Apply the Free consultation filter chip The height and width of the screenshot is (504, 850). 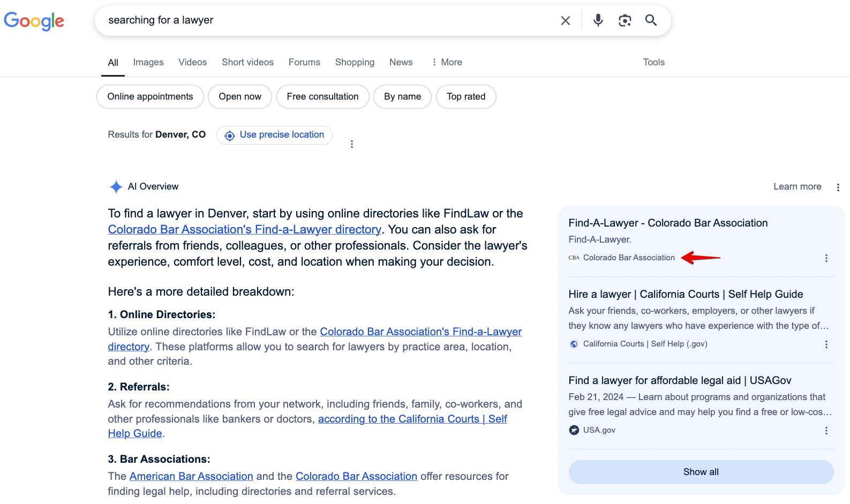tap(322, 96)
